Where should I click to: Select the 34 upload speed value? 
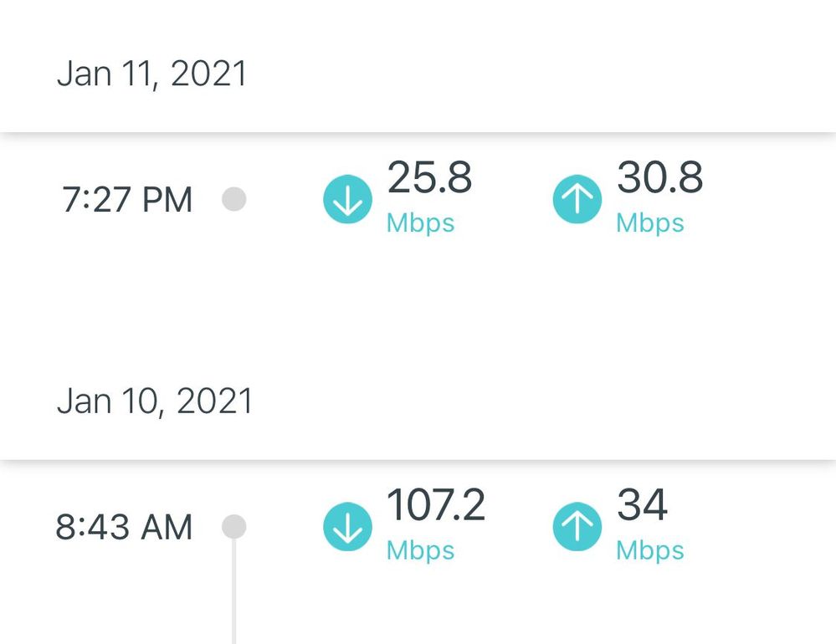click(x=642, y=506)
